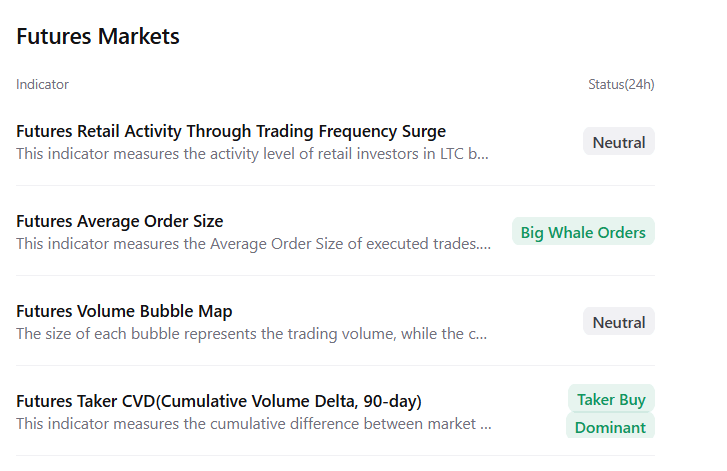Screen dimensions: 727x471
Task: Click the Taker Buy status badge
Action: 611,399
